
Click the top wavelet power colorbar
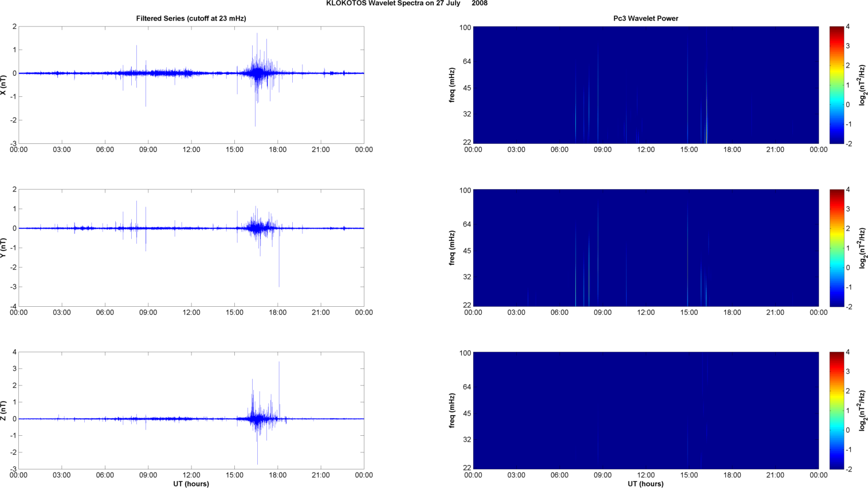(836, 85)
